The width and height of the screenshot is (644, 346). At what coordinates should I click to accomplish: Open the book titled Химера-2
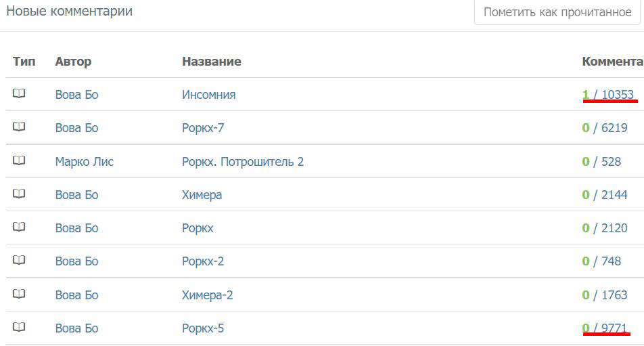click(x=208, y=295)
